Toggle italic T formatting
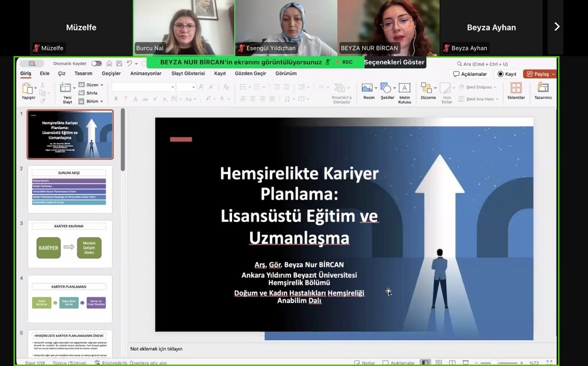 pyautogui.click(x=126, y=99)
